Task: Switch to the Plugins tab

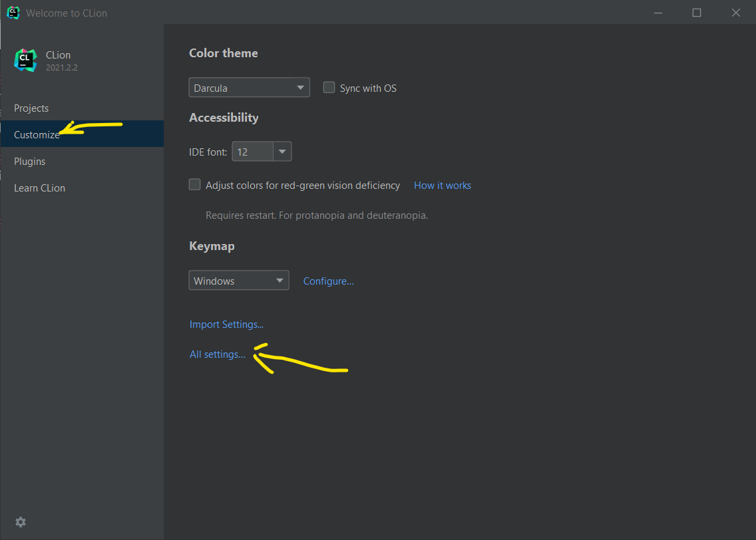Action: click(x=82, y=161)
